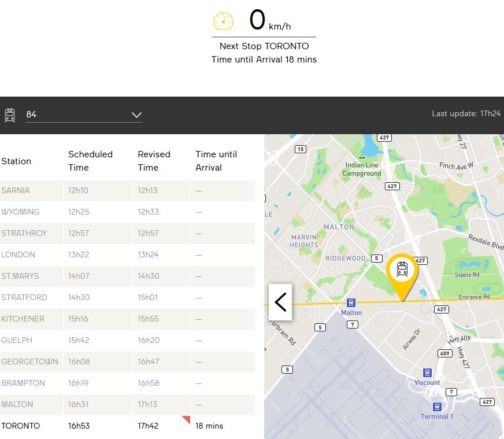Viewport: 504px width, 439px height.
Task: Click the Time until Arrival column header
Action: tap(216, 161)
